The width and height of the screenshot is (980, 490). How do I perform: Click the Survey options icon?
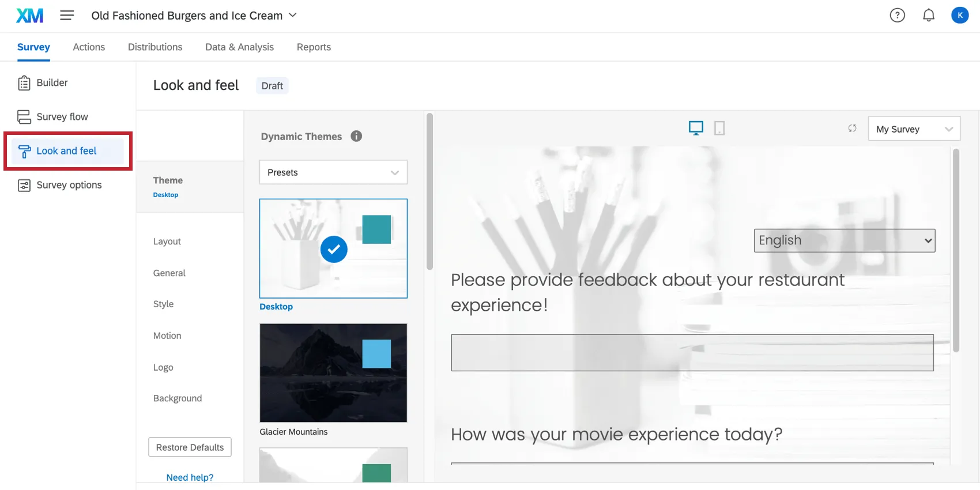[24, 185]
